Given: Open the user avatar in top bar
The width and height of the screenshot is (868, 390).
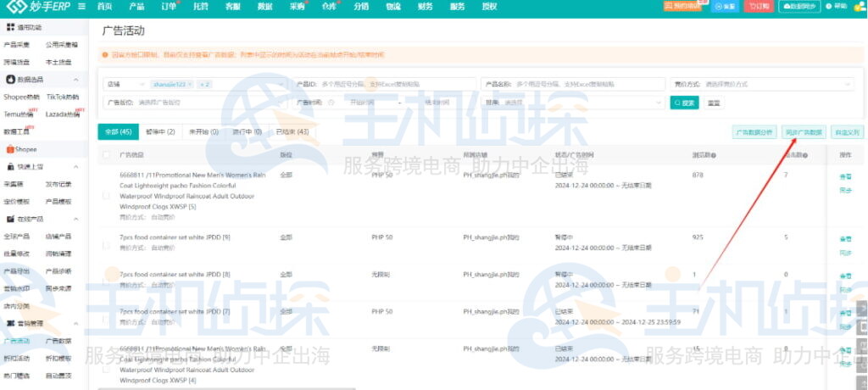Looking at the screenshot, I should pos(860,6).
